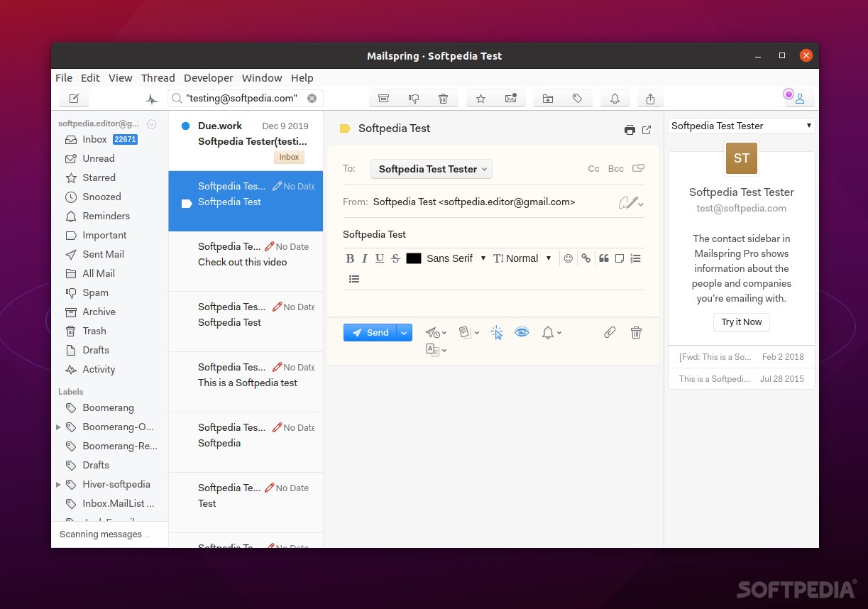Viewport: 868px width, 609px height.
Task: Open the black text color swatch
Action: [414, 258]
